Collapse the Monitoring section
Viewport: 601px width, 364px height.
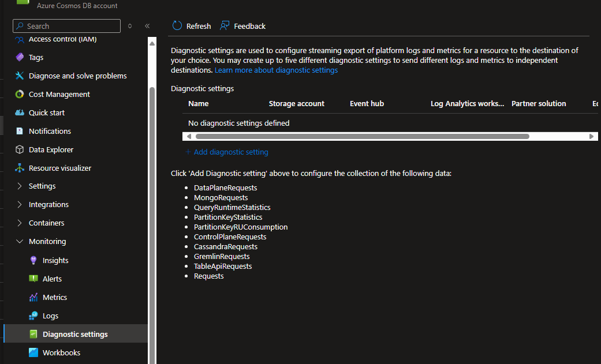click(20, 242)
